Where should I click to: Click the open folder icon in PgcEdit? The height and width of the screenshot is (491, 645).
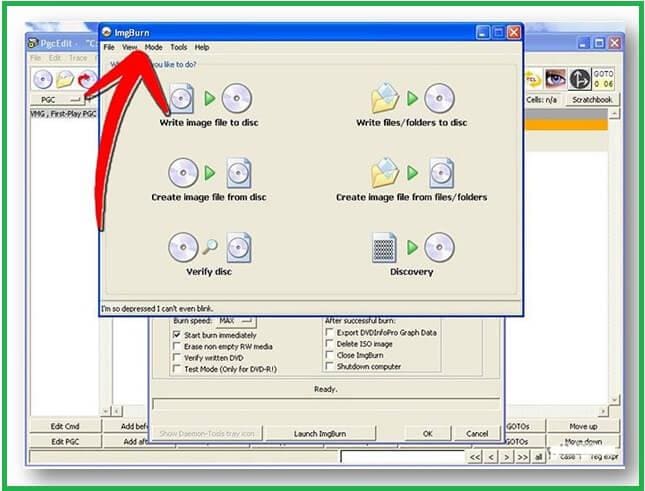(65, 79)
